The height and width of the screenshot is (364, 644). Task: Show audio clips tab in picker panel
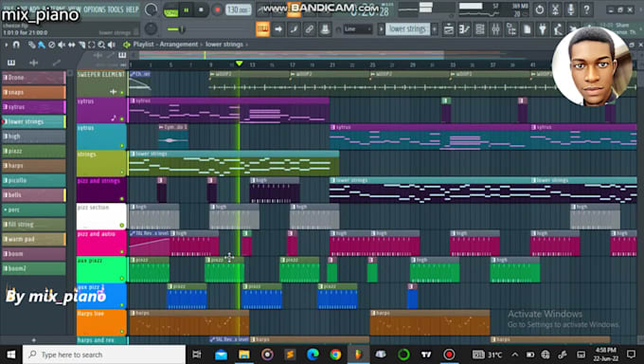pos(34,63)
